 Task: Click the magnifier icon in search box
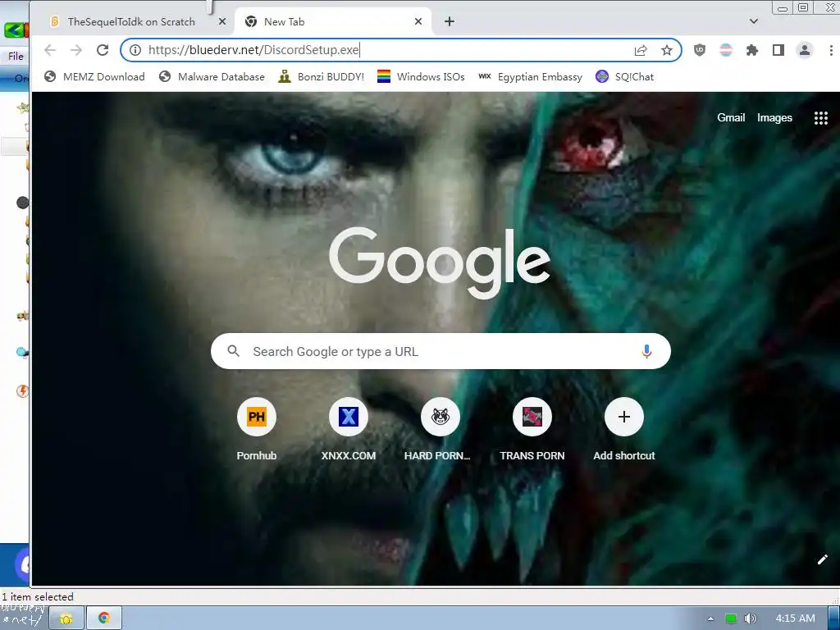pyautogui.click(x=233, y=351)
